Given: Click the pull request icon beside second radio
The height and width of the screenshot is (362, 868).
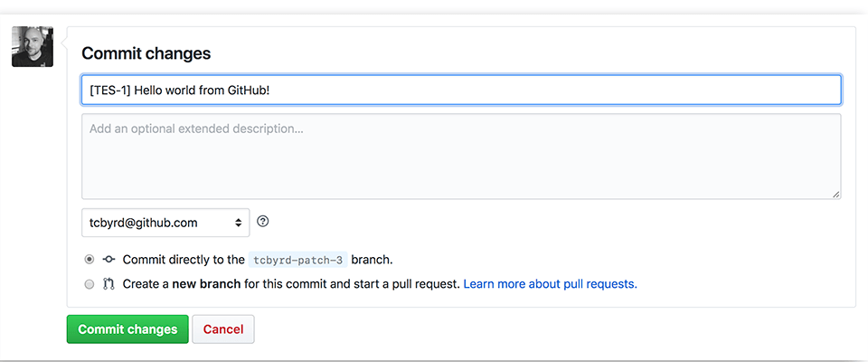Looking at the screenshot, I should click(x=108, y=284).
